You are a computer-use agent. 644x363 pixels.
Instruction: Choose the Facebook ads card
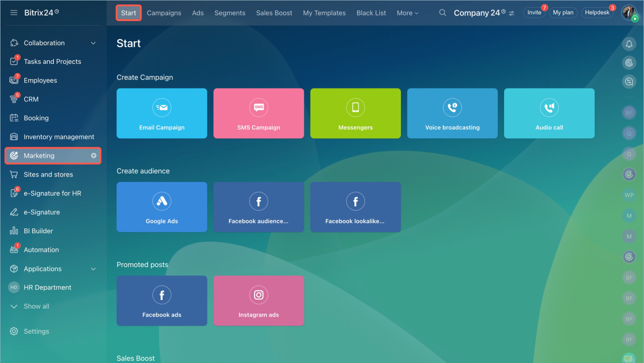click(x=162, y=301)
